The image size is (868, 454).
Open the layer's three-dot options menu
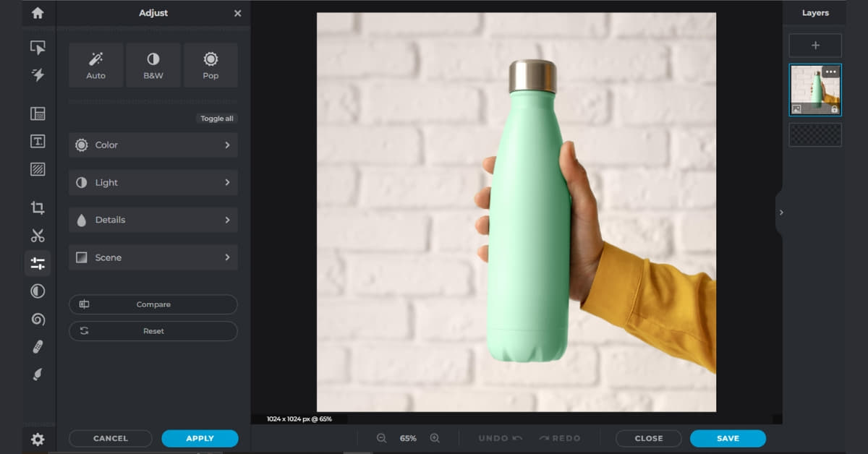830,72
